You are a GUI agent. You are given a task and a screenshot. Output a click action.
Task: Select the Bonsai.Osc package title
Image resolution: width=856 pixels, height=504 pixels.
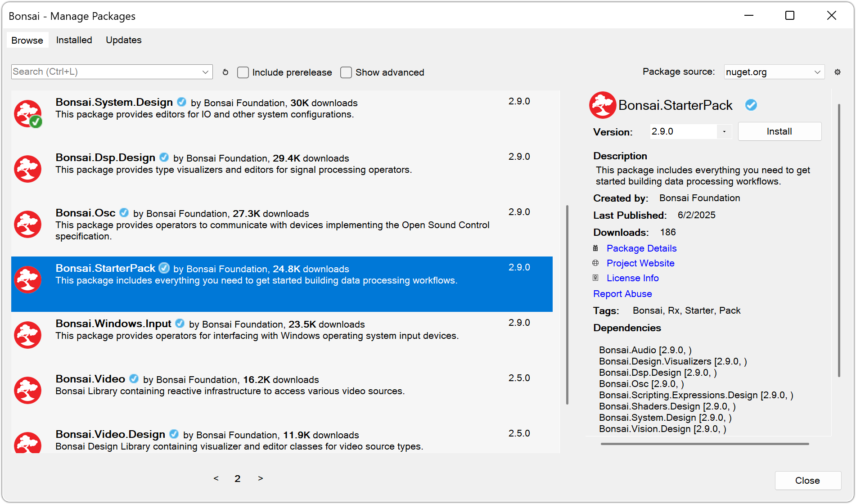pyautogui.click(x=86, y=213)
